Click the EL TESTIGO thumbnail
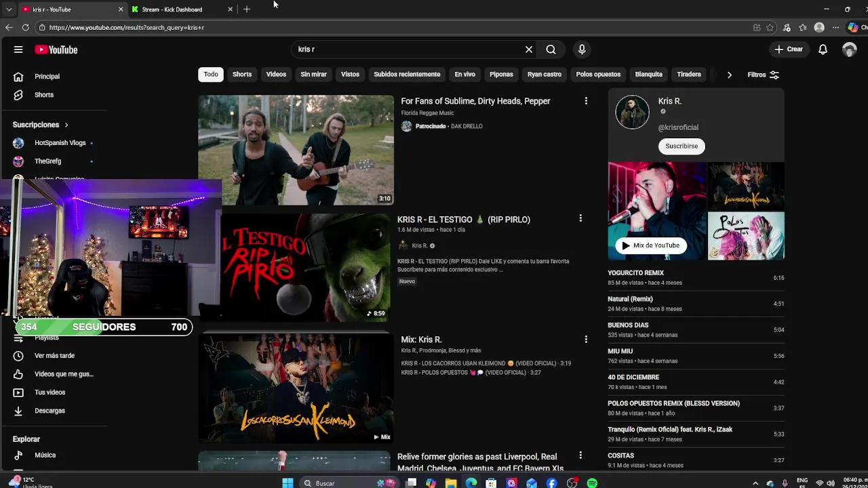868x488 pixels. click(x=307, y=268)
